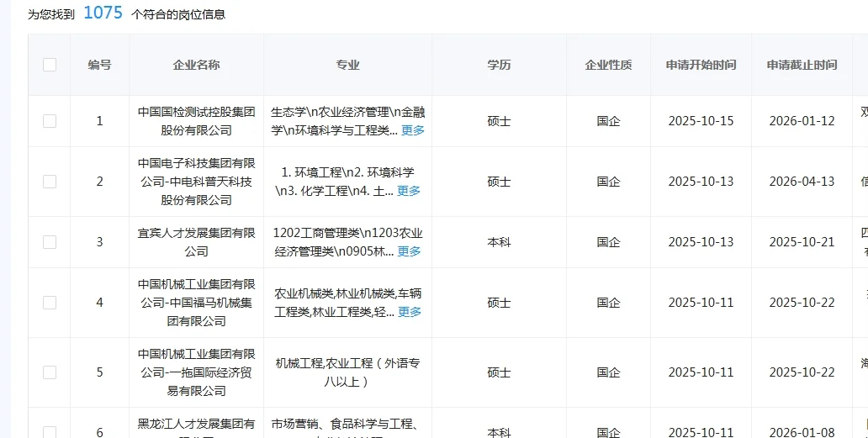868x438 pixels.
Task: Tick checkbox for 一拖国际经济贸易 row
Action: [x=50, y=372]
